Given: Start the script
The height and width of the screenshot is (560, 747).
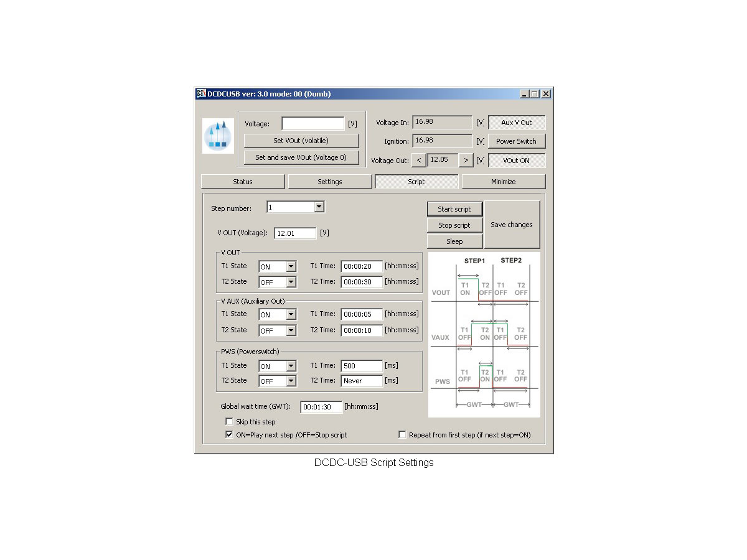Looking at the screenshot, I should click(454, 209).
